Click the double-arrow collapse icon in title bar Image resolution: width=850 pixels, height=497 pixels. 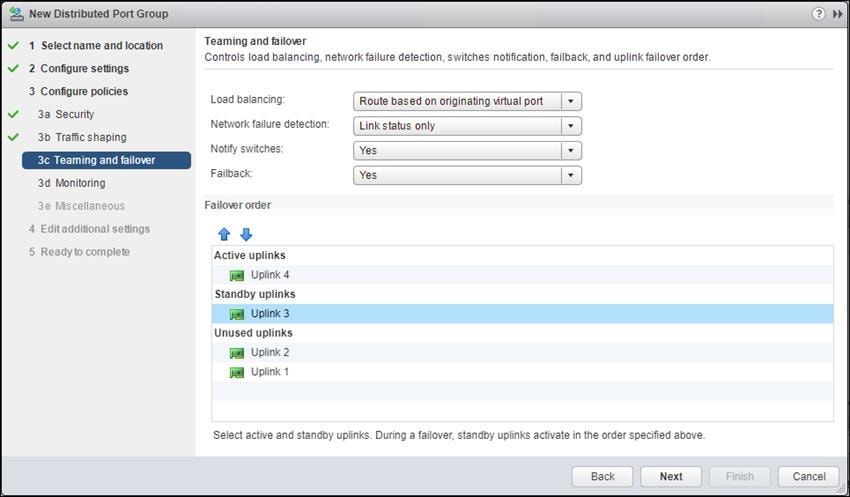(x=838, y=14)
